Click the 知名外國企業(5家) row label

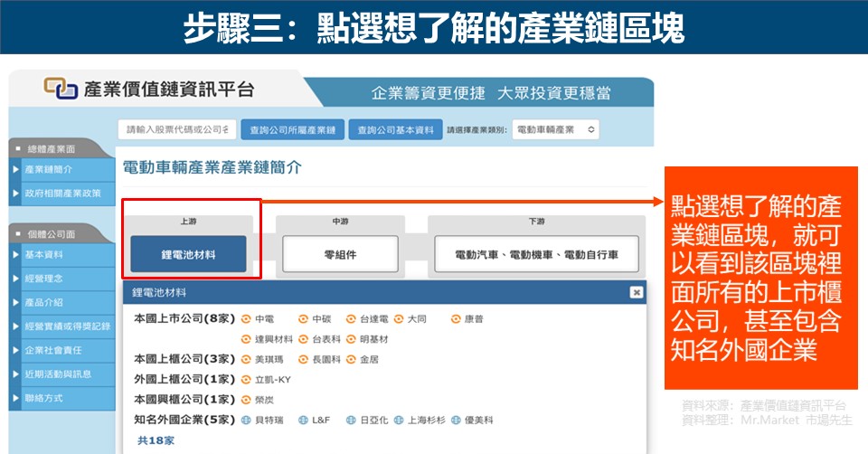click(x=184, y=419)
